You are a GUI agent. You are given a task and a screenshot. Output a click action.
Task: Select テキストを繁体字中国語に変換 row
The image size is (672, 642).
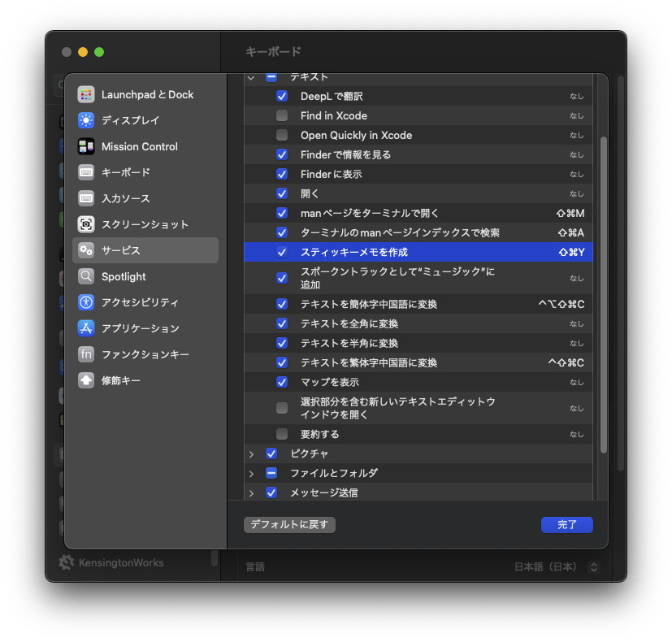(418, 362)
